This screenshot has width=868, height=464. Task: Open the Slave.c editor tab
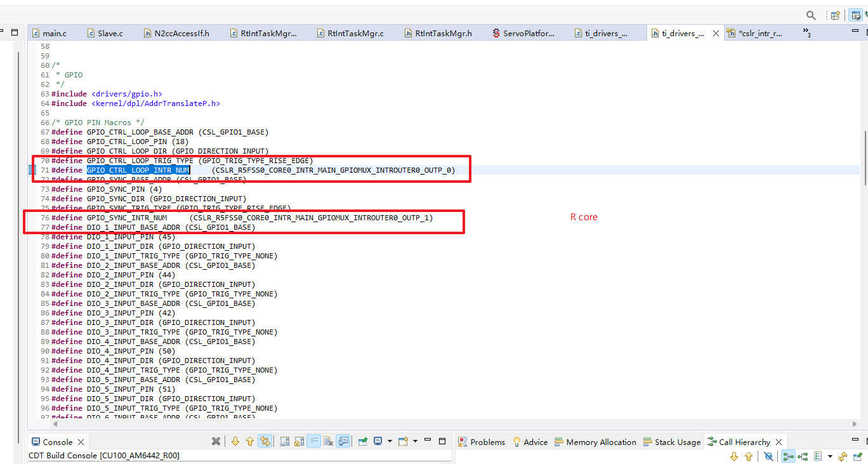pos(104,33)
